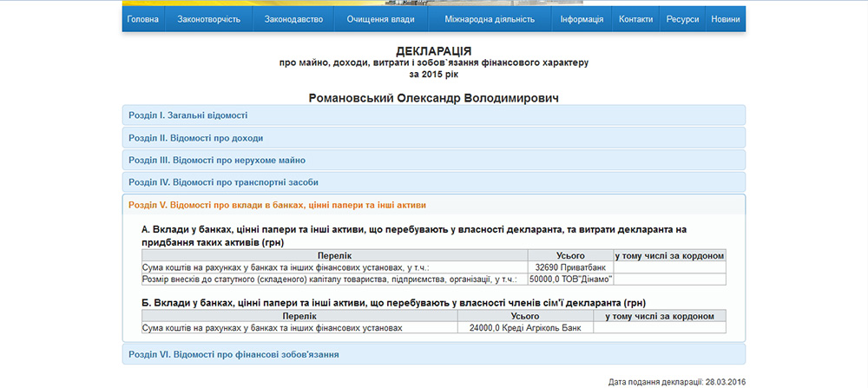Collapse Розділ V about bank deposits
The width and height of the screenshot is (868, 388).
coord(277,205)
